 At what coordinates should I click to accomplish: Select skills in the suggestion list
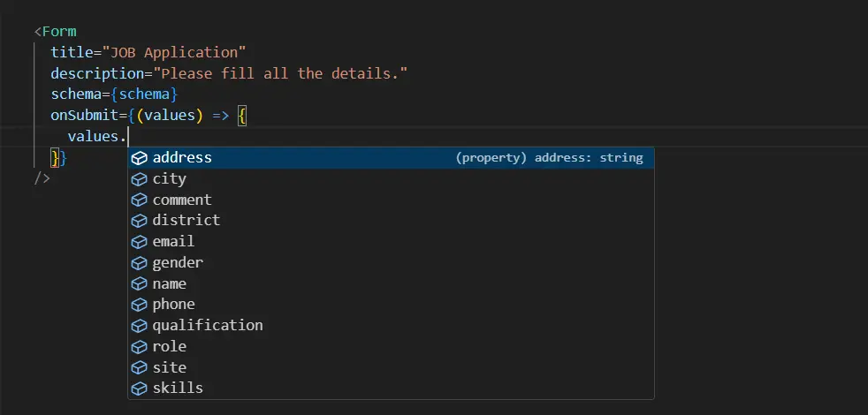177,389
